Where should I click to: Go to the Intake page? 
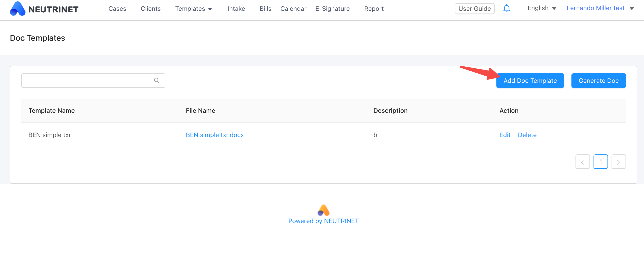(x=236, y=9)
